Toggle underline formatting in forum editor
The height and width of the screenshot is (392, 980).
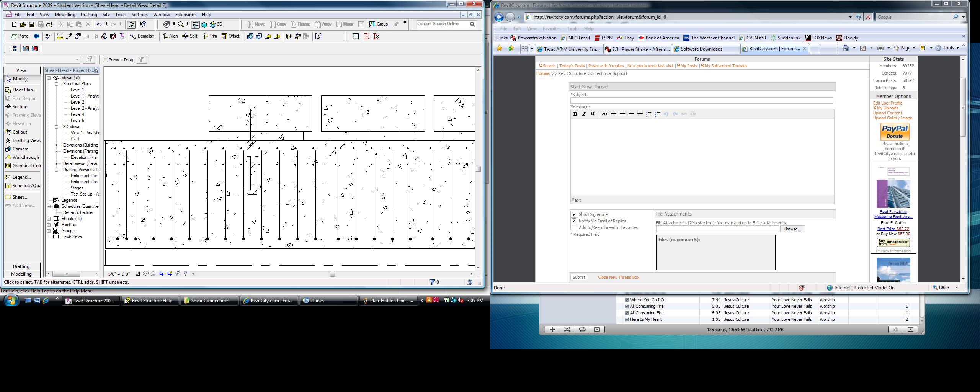tap(593, 114)
